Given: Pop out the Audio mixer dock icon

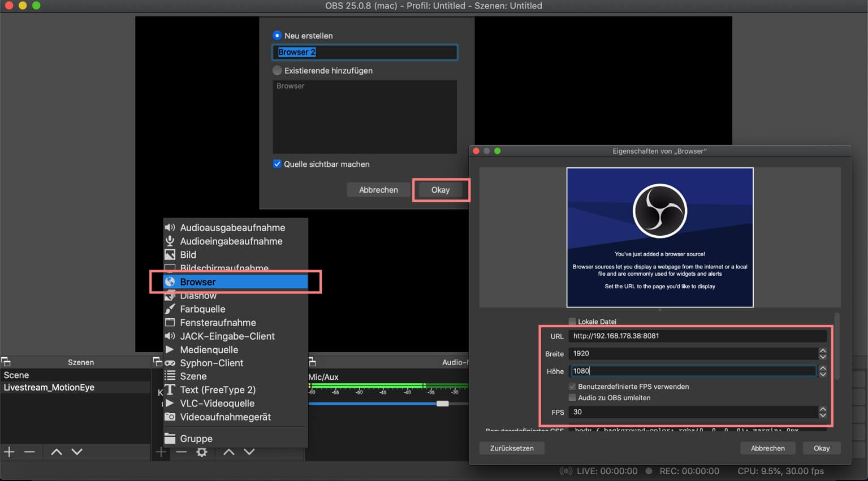Looking at the screenshot, I should tap(312, 362).
